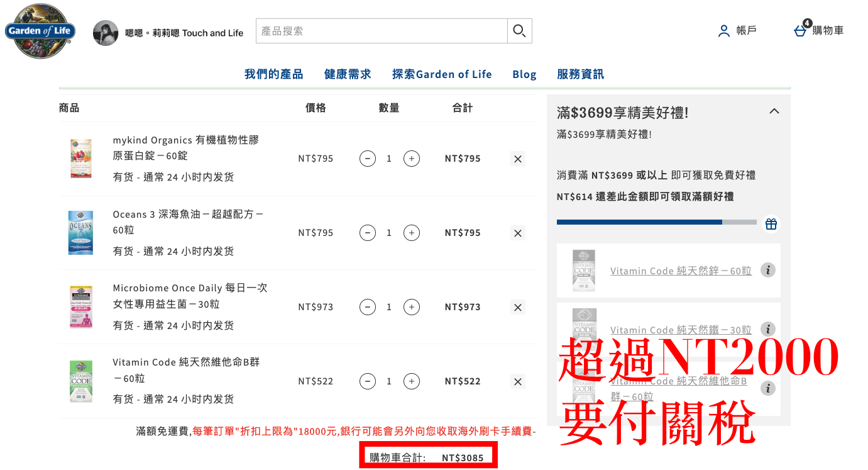This screenshot has height=470, width=868.
Task: Click the 購物車合計 NT$3085 total text
Action: [x=427, y=457]
